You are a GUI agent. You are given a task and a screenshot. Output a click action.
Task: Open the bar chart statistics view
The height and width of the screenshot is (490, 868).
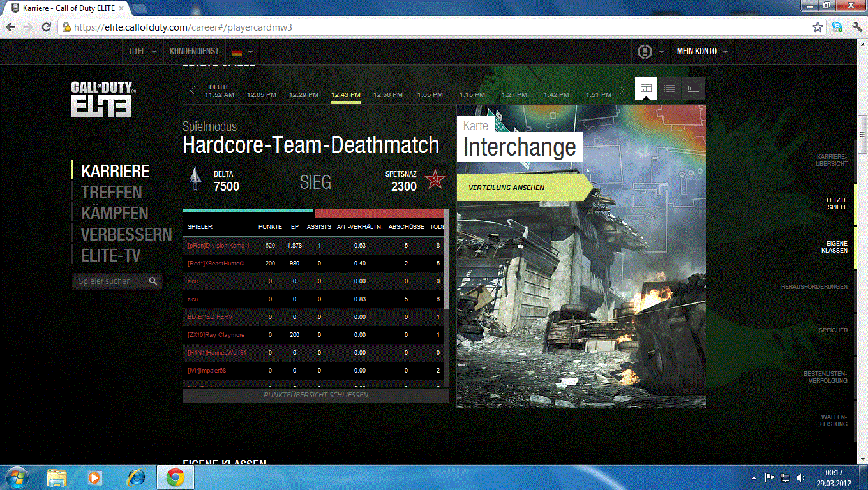(693, 89)
